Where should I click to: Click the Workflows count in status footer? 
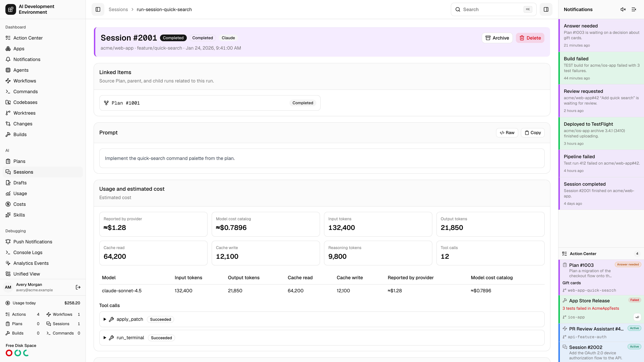[x=63, y=315]
